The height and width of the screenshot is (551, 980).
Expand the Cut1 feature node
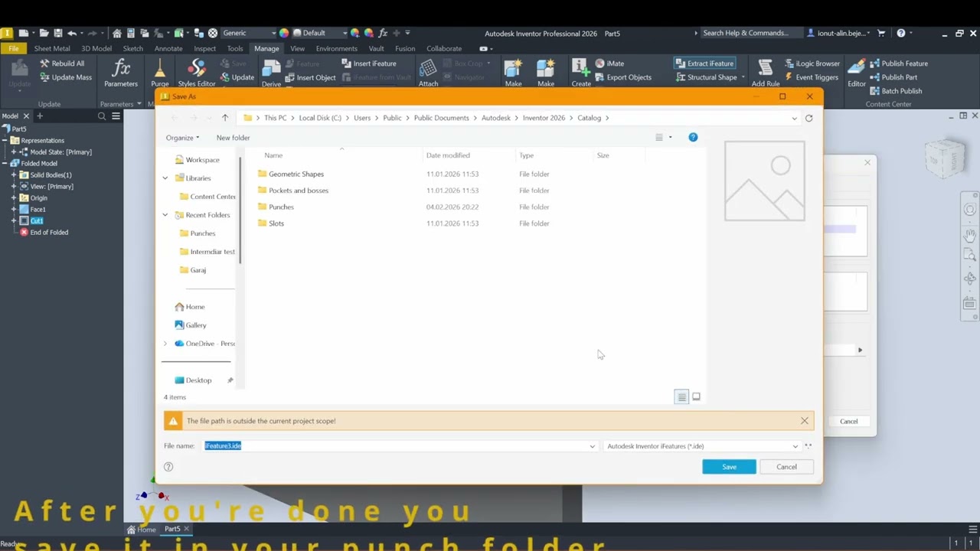point(13,221)
